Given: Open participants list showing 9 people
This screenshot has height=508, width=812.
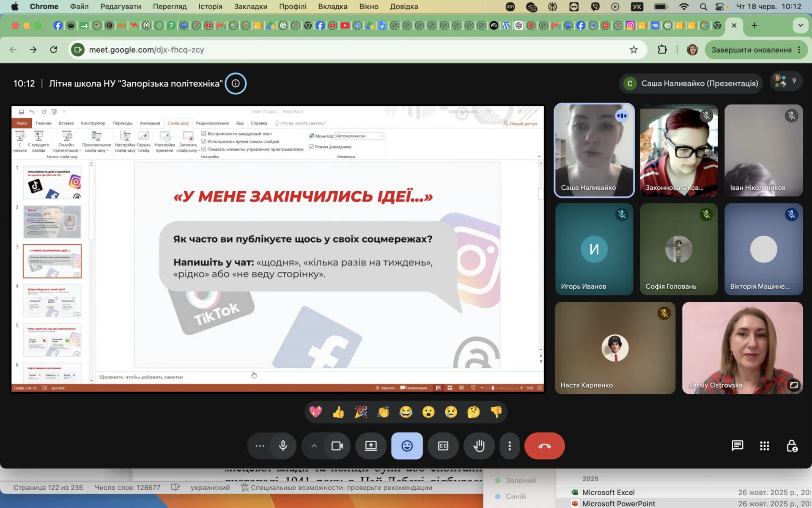Looking at the screenshot, I should pos(786,81).
